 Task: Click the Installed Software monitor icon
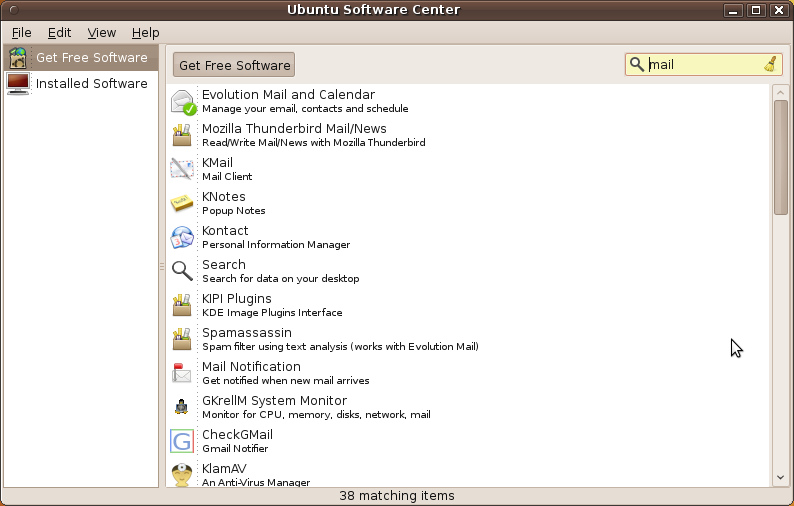click(x=18, y=84)
